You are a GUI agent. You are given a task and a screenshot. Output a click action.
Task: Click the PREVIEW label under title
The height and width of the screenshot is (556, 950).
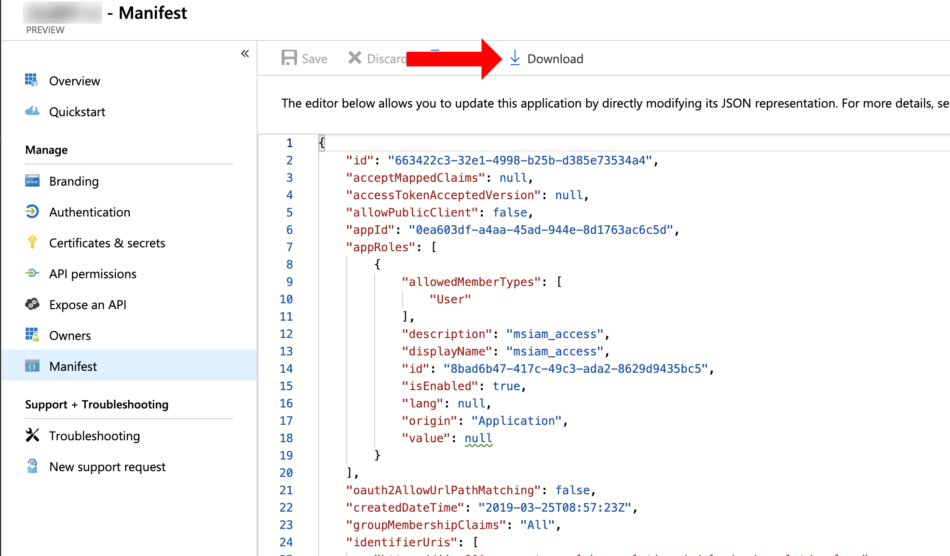click(x=45, y=30)
